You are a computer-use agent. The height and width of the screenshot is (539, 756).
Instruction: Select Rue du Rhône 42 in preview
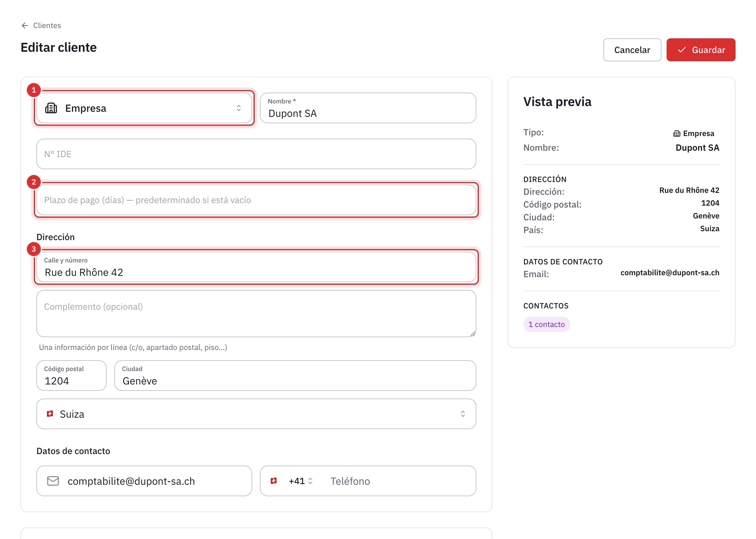tap(689, 191)
